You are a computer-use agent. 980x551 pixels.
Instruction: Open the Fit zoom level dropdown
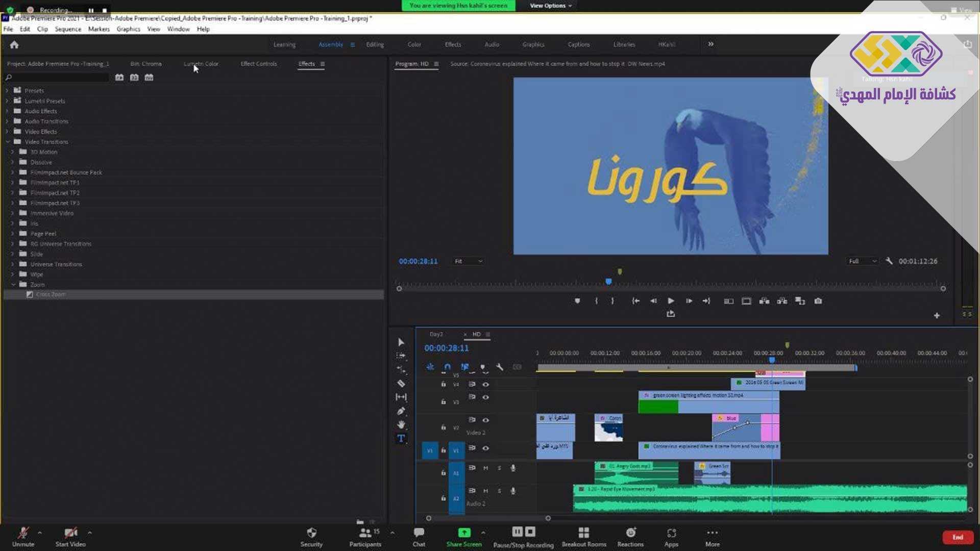click(468, 261)
